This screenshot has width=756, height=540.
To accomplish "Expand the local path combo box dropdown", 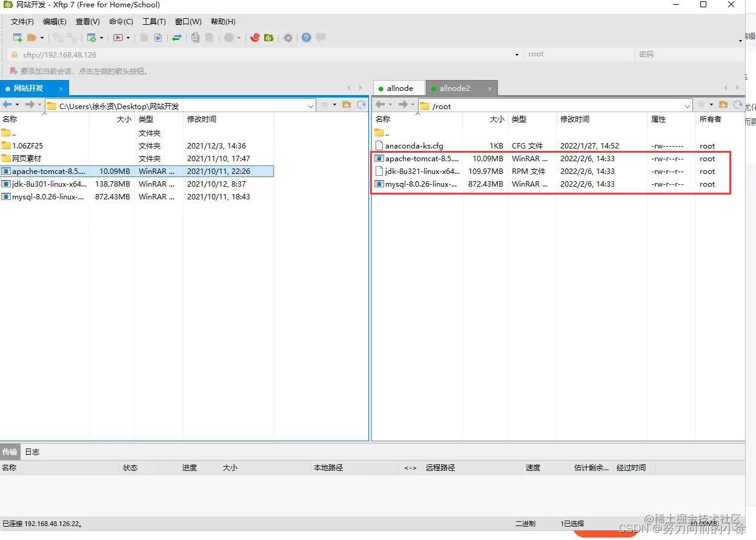I will pos(311,106).
